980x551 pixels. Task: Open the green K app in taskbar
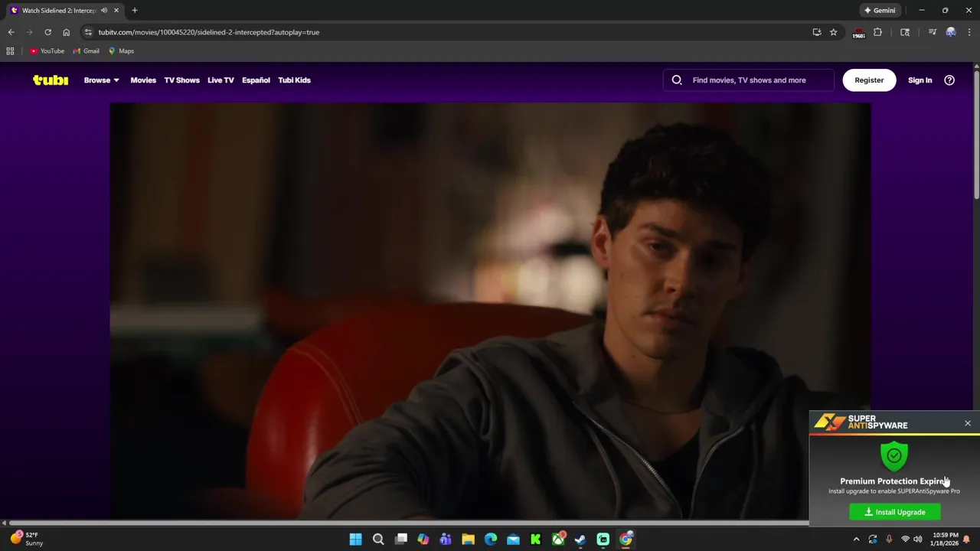tap(536, 540)
